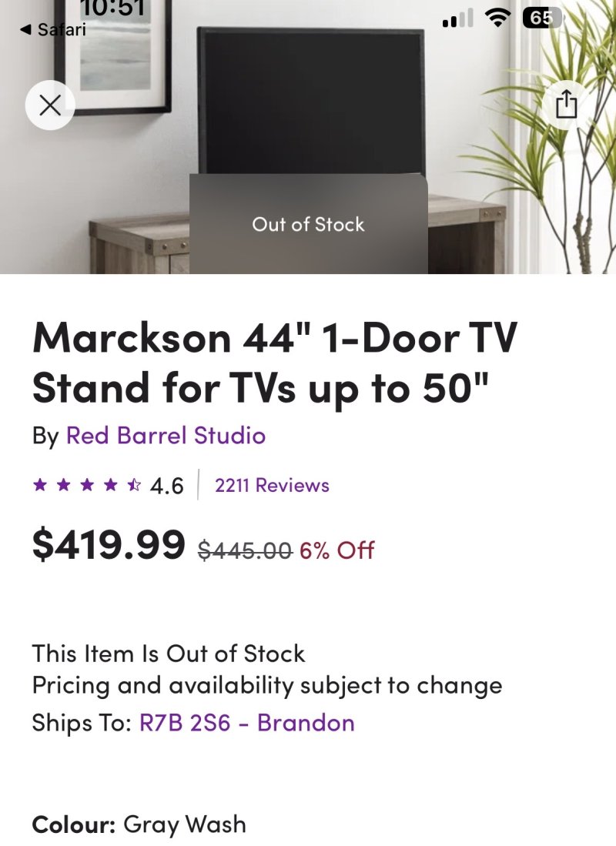Tap the 4.6 rating score

167,486
